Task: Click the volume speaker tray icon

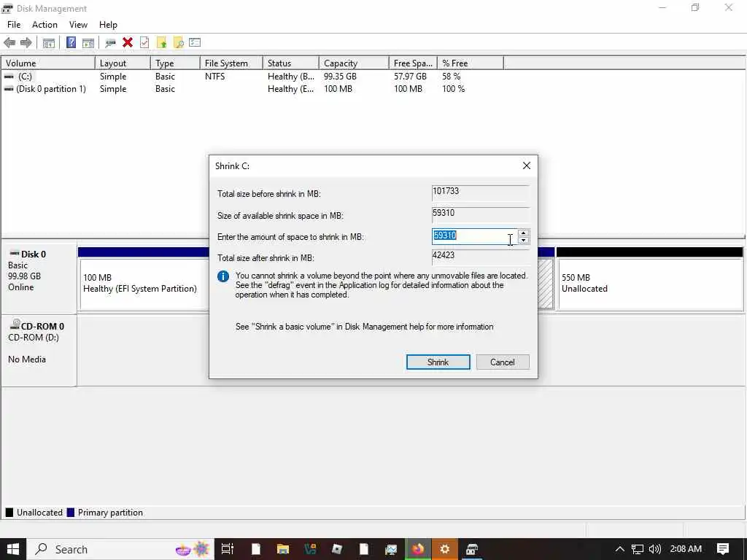Action: tap(655, 549)
